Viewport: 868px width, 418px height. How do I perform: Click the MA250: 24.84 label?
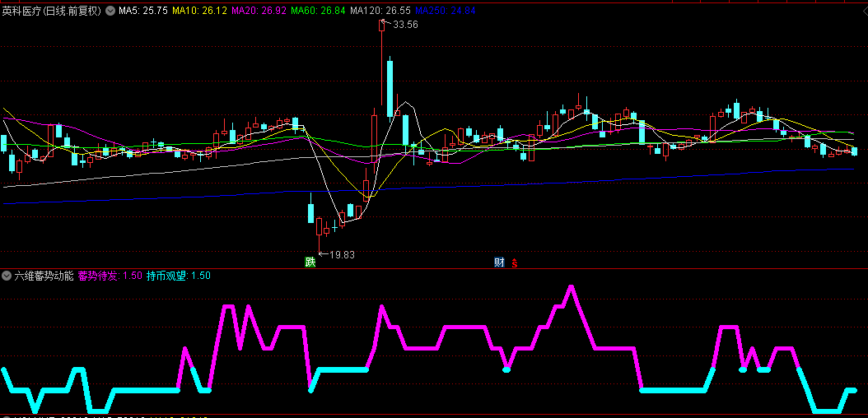445,11
